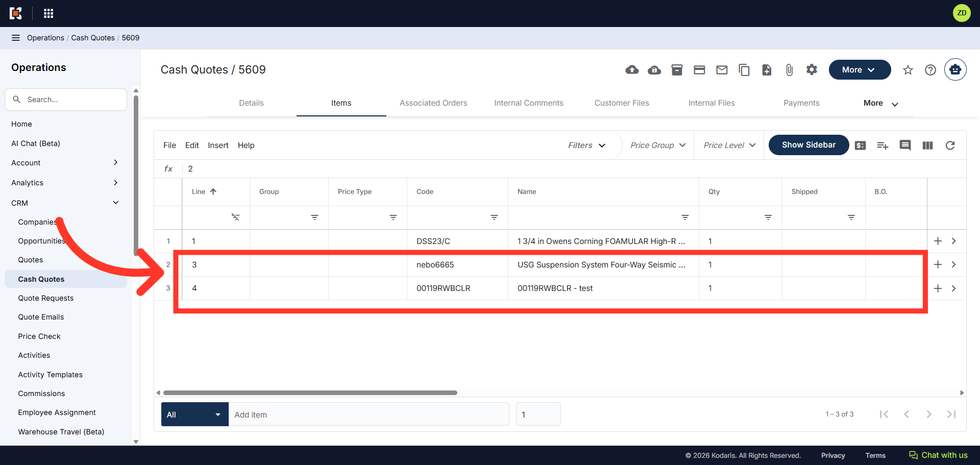The width and height of the screenshot is (980, 465).
Task: Switch to the Payments tab
Action: click(801, 103)
